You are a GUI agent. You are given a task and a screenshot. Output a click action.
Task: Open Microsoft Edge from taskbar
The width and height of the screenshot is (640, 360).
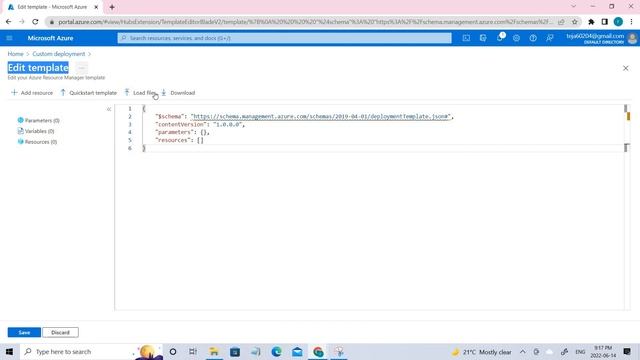pyautogui.click(x=276, y=351)
